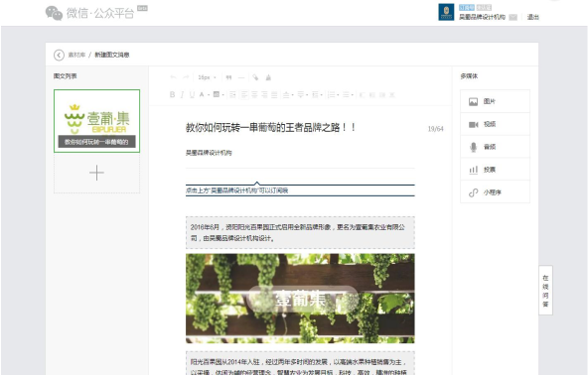Click the article title input field
Image resolution: width=588 pixels, height=376 pixels.
300,128
